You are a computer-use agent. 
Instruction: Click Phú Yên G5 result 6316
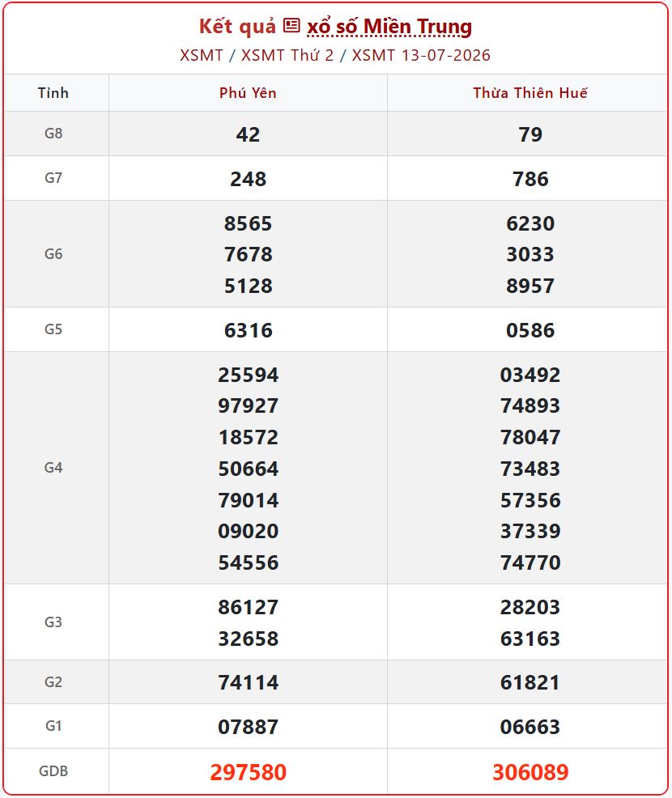pyautogui.click(x=248, y=330)
